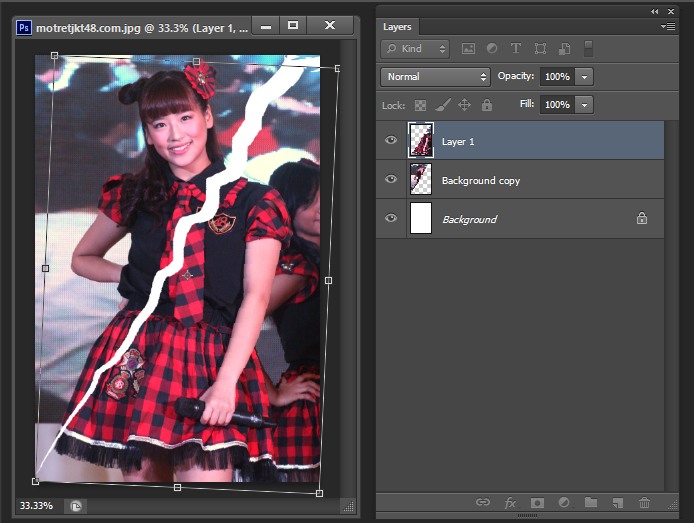Viewport: 694px width, 523px height.
Task: Click status bar document info icon
Action: [x=76, y=506]
